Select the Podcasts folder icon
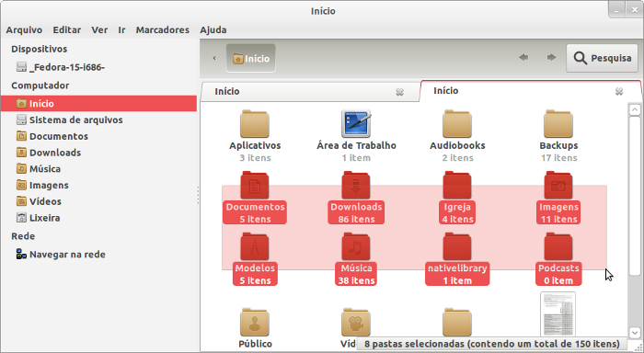This screenshot has width=644, height=353. [558, 246]
